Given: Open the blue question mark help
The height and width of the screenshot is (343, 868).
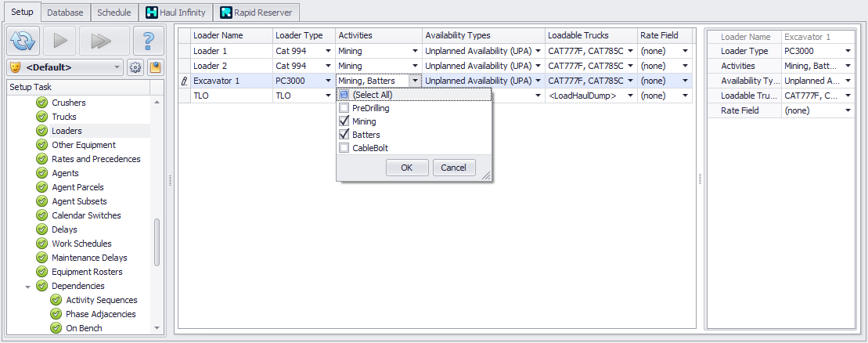Looking at the screenshot, I should point(149,41).
